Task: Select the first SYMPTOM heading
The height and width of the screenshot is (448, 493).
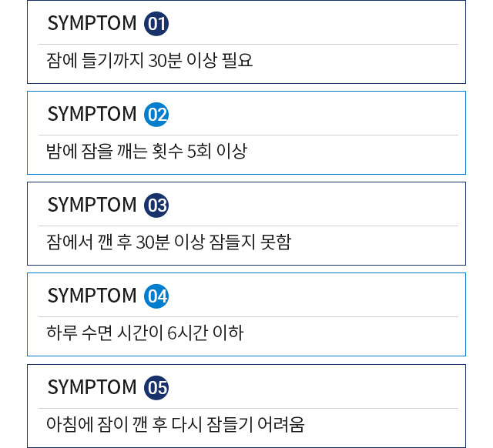Action: tap(92, 24)
